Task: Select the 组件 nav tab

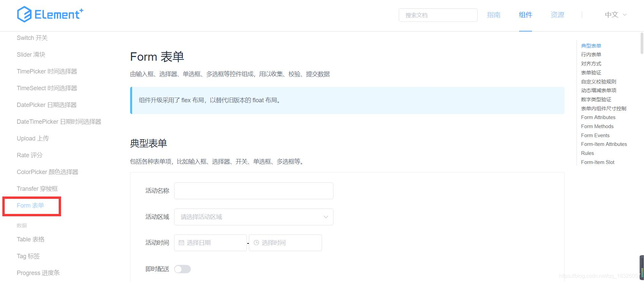Action: [525, 15]
